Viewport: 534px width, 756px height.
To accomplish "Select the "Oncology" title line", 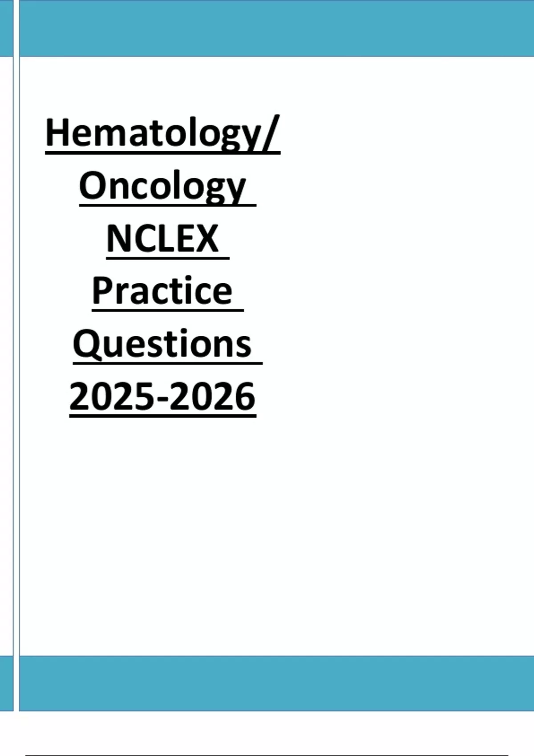I will [162, 186].
